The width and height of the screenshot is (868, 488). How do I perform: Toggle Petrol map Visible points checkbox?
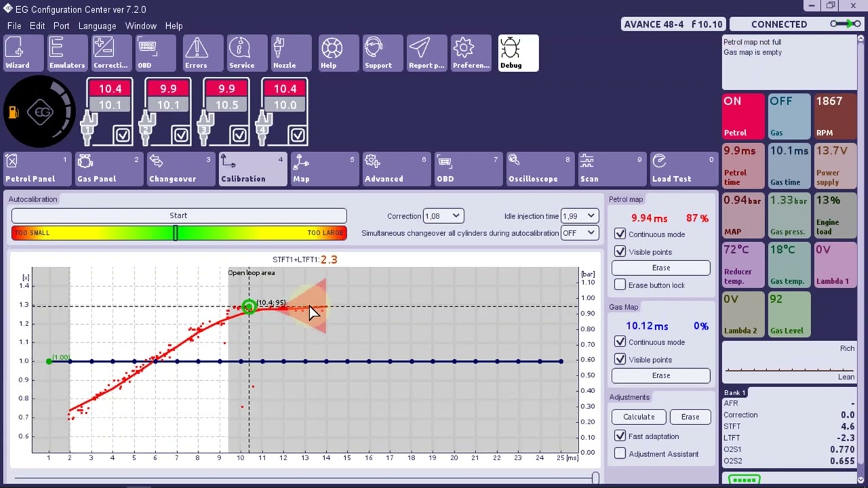(x=620, y=251)
